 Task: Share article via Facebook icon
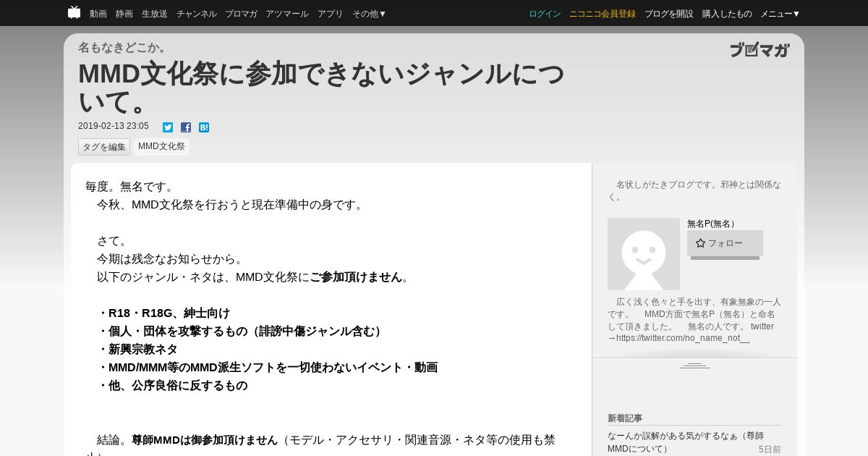186,127
